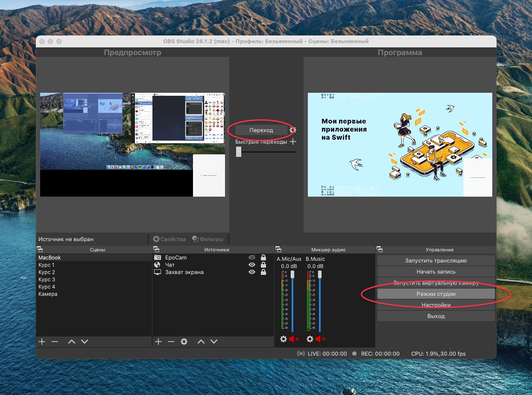Move scene up with the arrow icon
This screenshot has width=532, height=395.
(72, 342)
